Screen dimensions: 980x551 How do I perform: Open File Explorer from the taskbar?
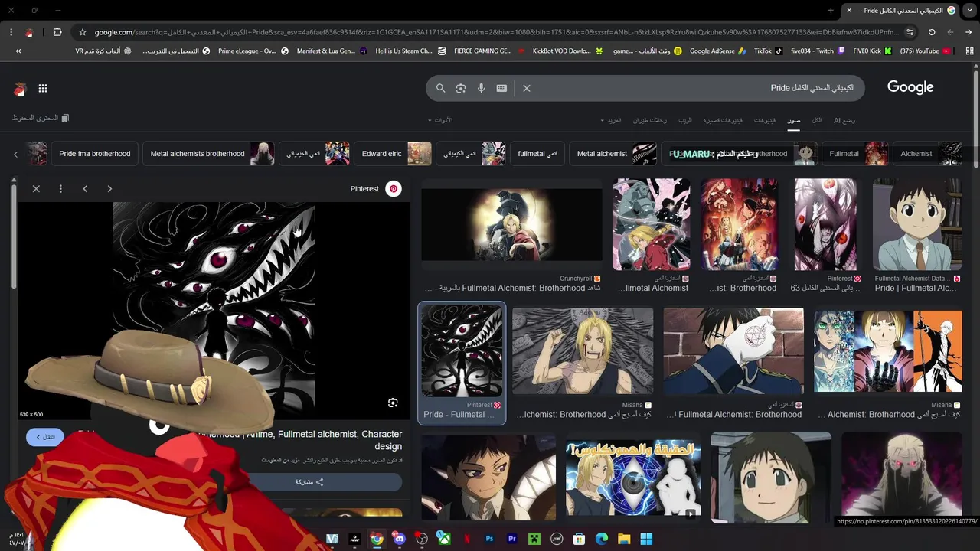[x=624, y=539]
